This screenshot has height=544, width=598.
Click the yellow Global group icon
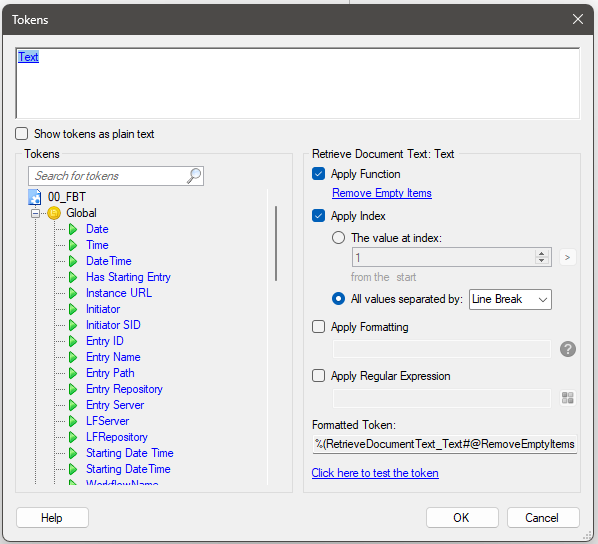[54, 213]
